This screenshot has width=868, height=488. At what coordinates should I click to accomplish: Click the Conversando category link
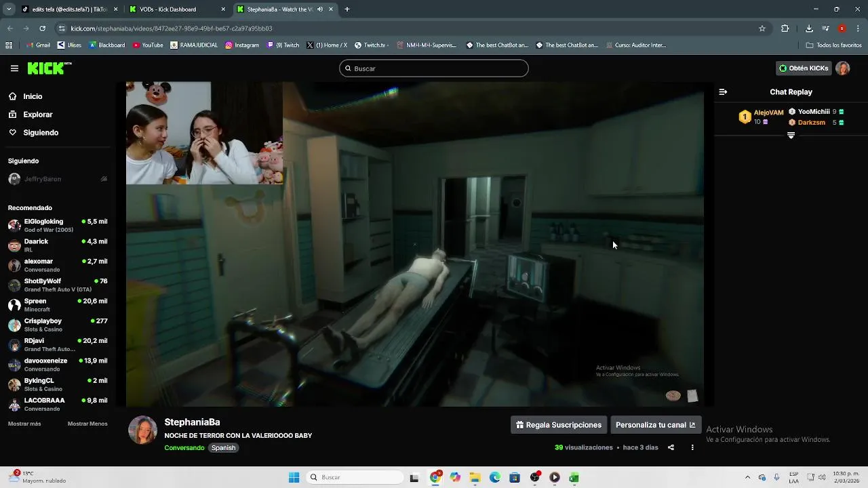pyautogui.click(x=184, y=448)
